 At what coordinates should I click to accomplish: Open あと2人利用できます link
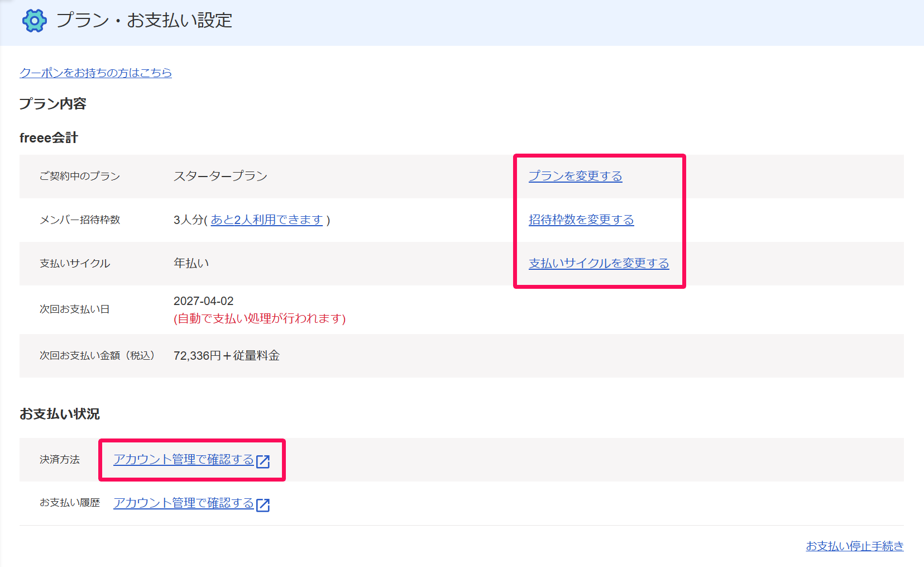point(267,220)
